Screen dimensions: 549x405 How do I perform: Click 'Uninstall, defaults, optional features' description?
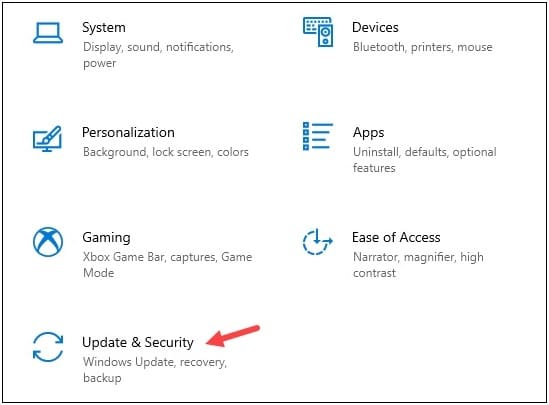pos(425,160)
